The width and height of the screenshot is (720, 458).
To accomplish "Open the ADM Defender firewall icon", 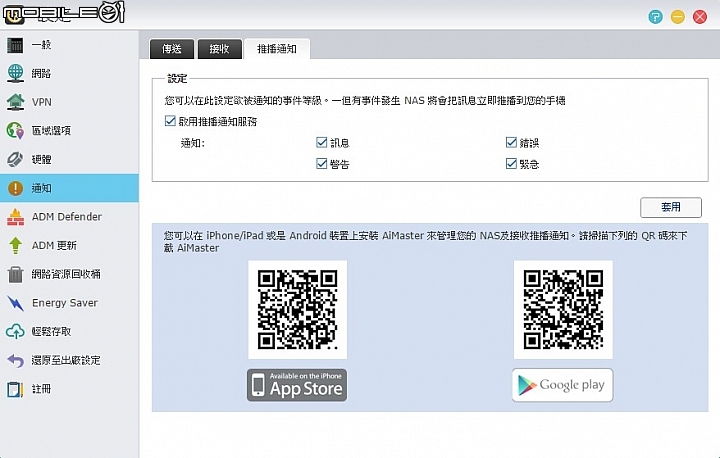I will (15, 217).
